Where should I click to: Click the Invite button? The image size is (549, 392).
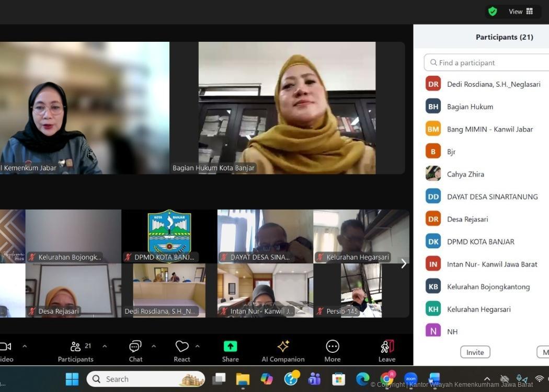pyautogui.click(x=475, y=352)
